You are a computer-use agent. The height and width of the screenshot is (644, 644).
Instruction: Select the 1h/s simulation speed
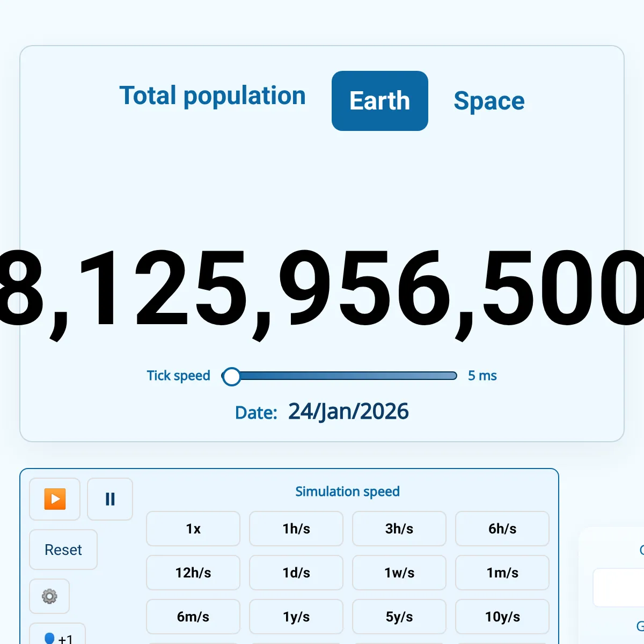point(296,529)
